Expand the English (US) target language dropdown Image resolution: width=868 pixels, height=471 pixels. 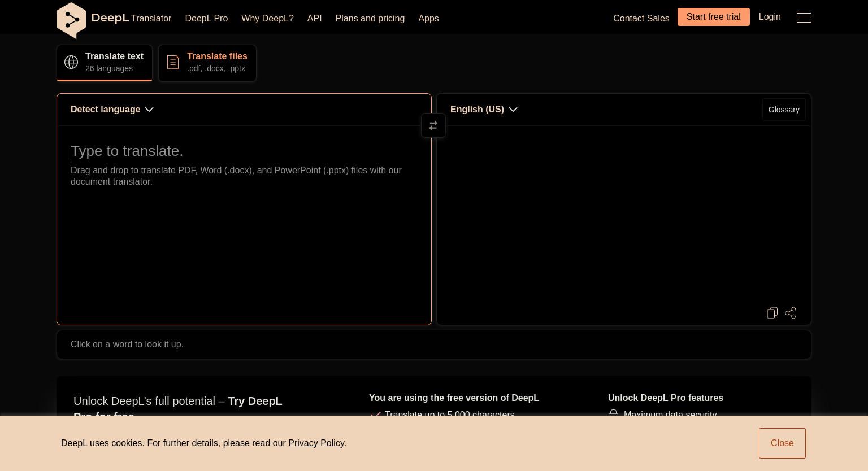point(484,110)
